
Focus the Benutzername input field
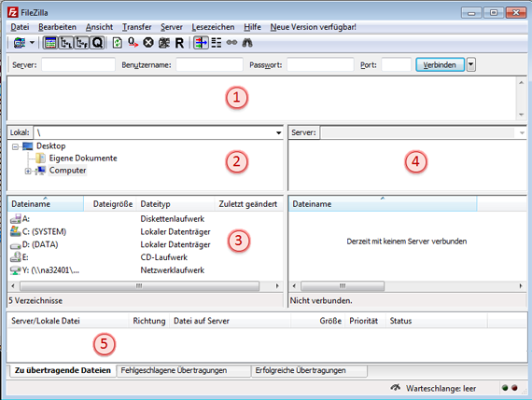[209, 64]
